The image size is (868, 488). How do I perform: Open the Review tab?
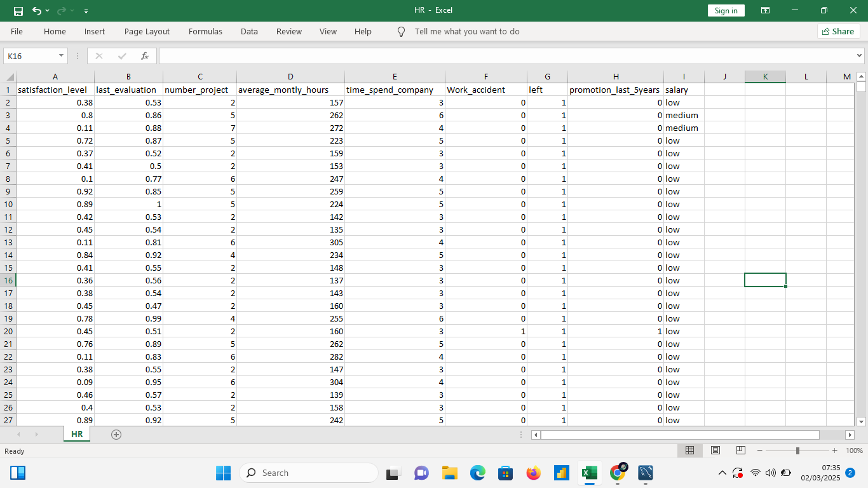click(x=289, y=31)
